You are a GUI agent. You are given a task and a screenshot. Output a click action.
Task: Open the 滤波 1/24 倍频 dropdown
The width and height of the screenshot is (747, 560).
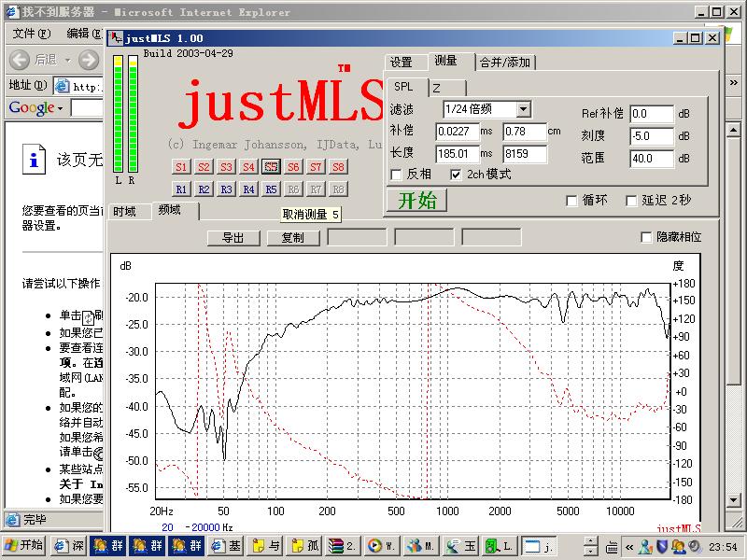523,109
